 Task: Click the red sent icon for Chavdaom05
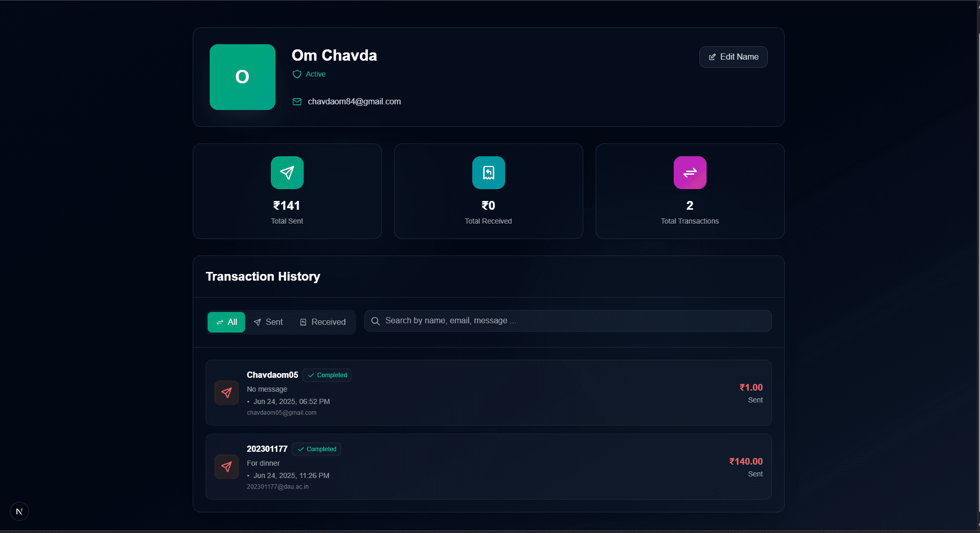click(x=227, y=393)
